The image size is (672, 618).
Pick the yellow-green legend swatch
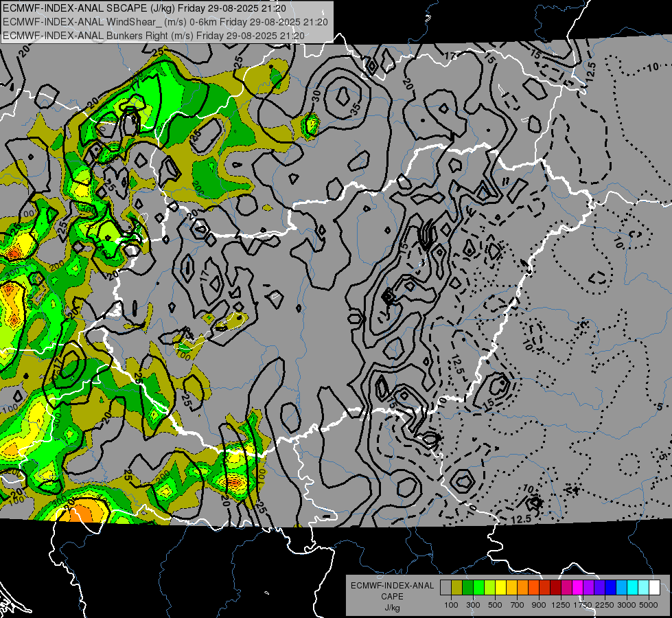pyautogui.click(x=490, y=588)
